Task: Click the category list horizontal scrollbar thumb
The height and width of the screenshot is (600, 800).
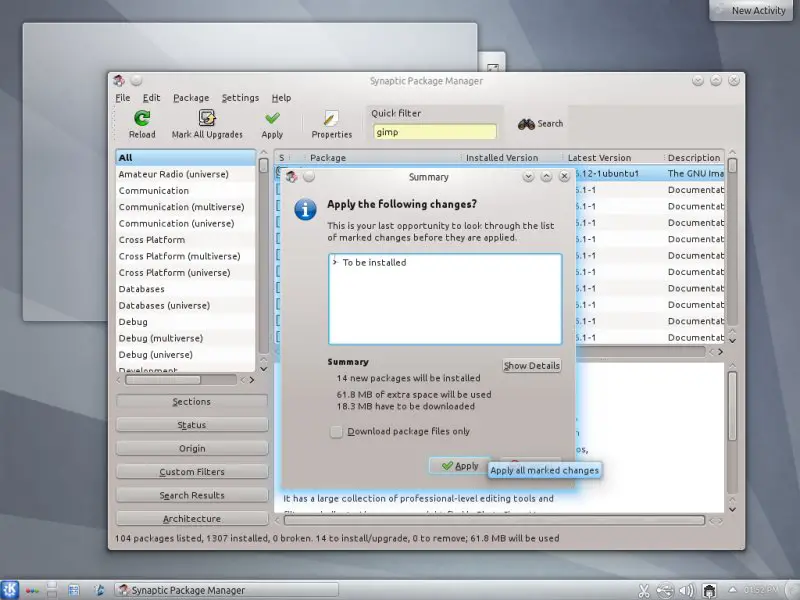Action: pos(163,380)
